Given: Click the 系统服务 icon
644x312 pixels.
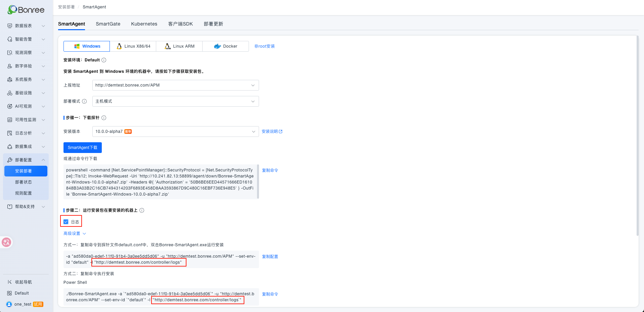Looking at the screenshot, I should pyautogui.click(x=10, y=80).
